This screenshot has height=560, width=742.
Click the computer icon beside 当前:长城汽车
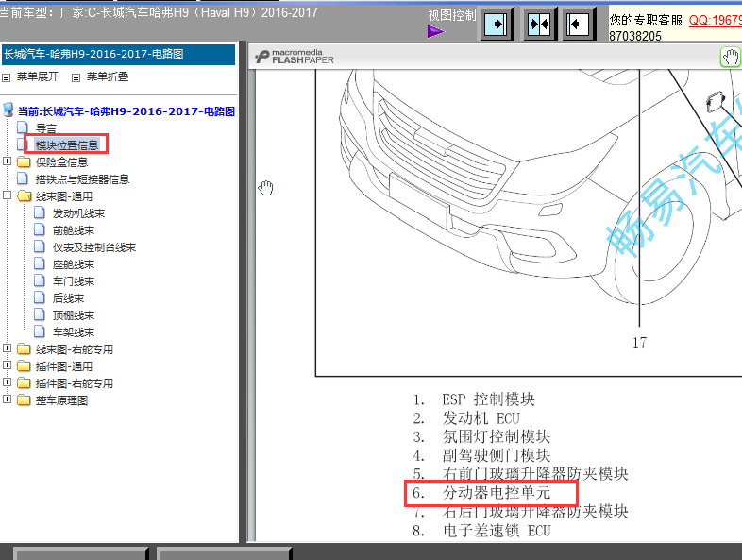[8, 110]
